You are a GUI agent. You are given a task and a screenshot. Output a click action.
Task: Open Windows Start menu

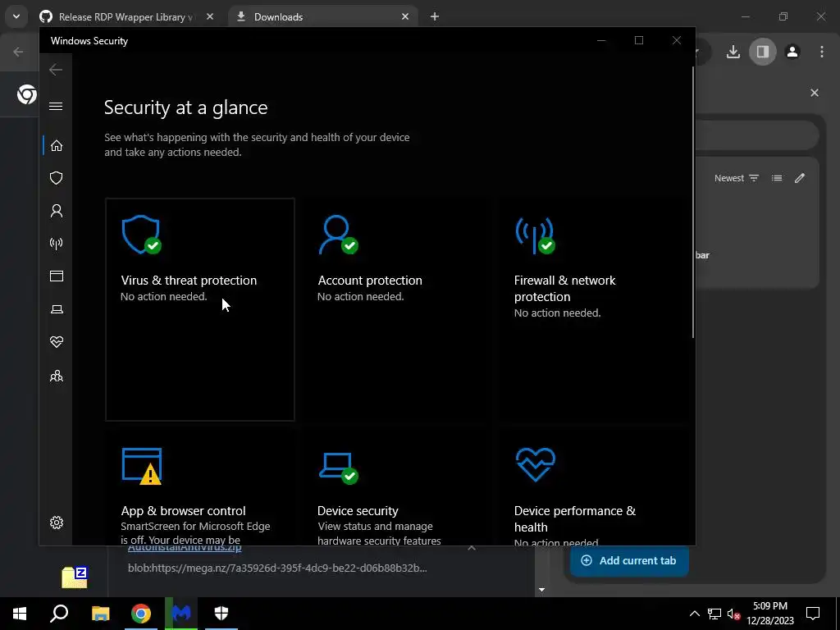(x=20, y=614)
